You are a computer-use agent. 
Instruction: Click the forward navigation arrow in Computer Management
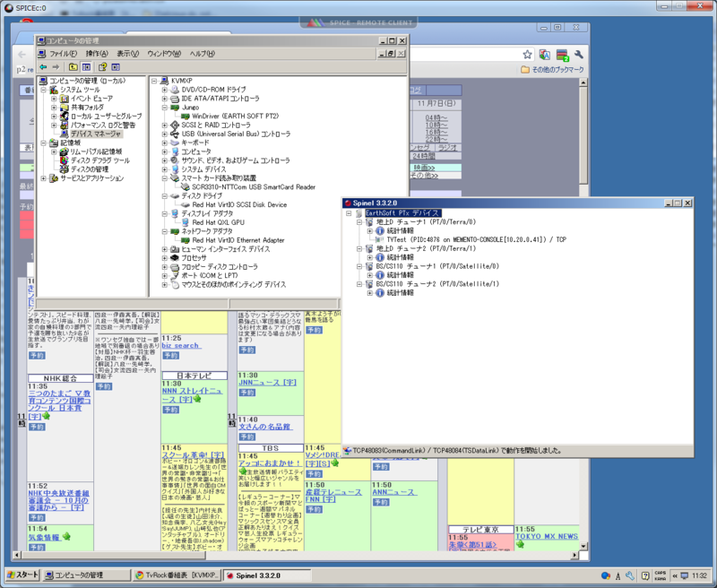point(54,65)
